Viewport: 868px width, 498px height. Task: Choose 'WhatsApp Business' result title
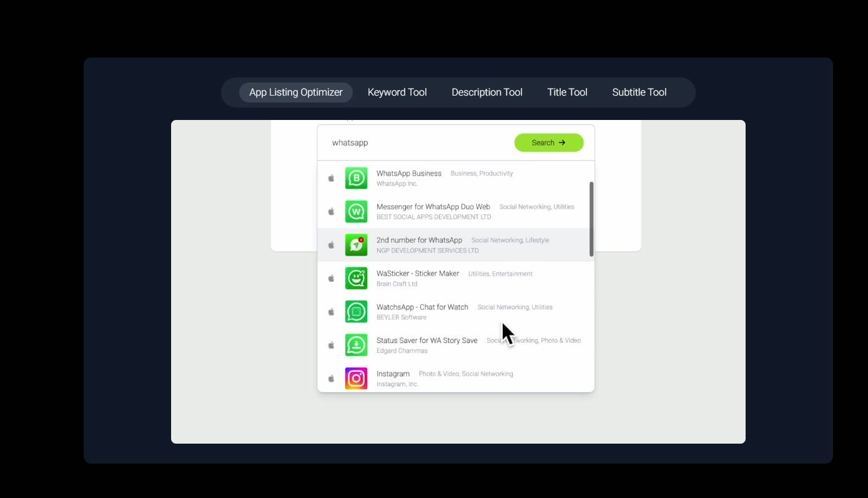(x=409, y=173)
